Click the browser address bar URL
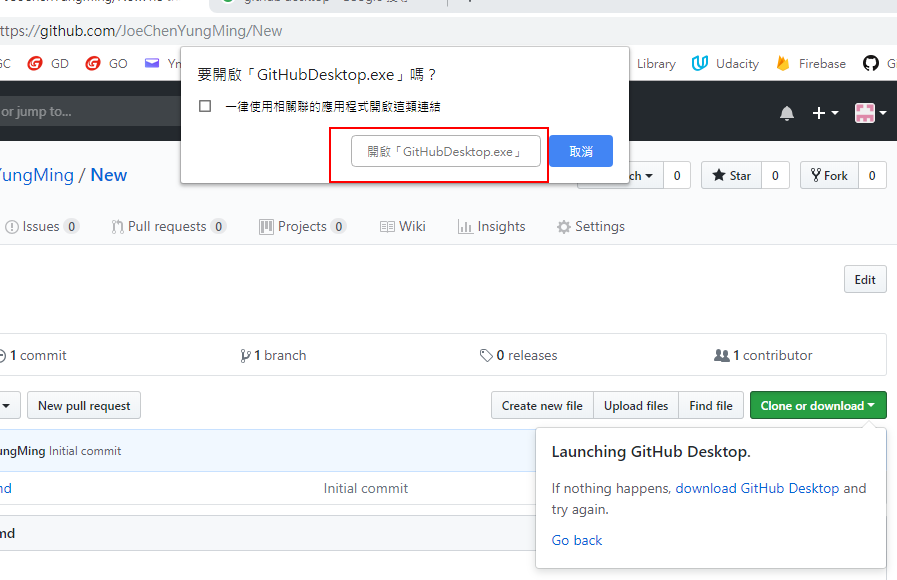Viewport: 897px width, 580px height. click(x=141, y=31)
